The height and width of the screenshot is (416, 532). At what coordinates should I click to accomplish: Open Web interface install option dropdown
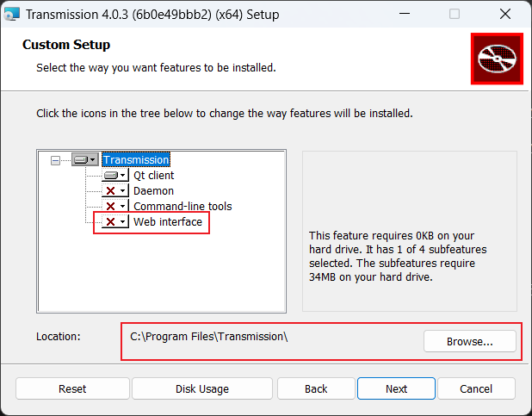pos(115,221)
